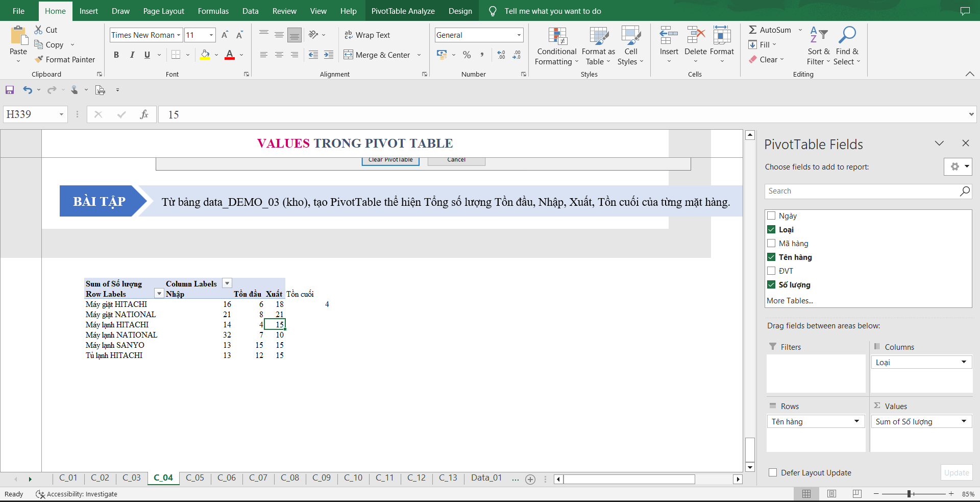This screenshot has width=980, height=502.
Task: Apply Underline formatting
Action: [147, 55]
